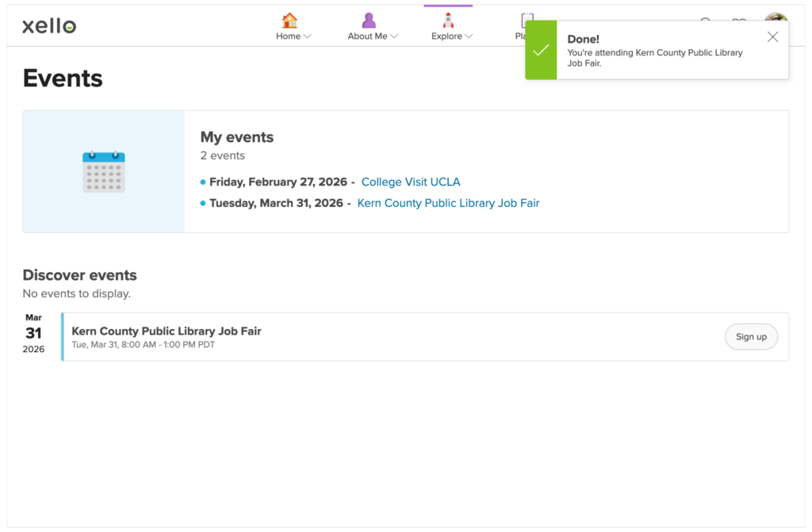Click the Mar 31 2026 date badge
Image resolution: width=812 pixels, height=532 pixels.
[x=33, y=332]
